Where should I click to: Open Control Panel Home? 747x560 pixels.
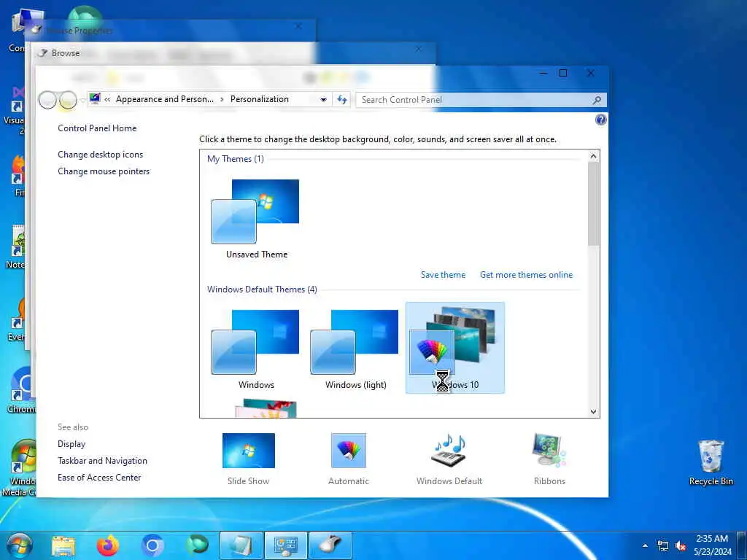[97, 128]
